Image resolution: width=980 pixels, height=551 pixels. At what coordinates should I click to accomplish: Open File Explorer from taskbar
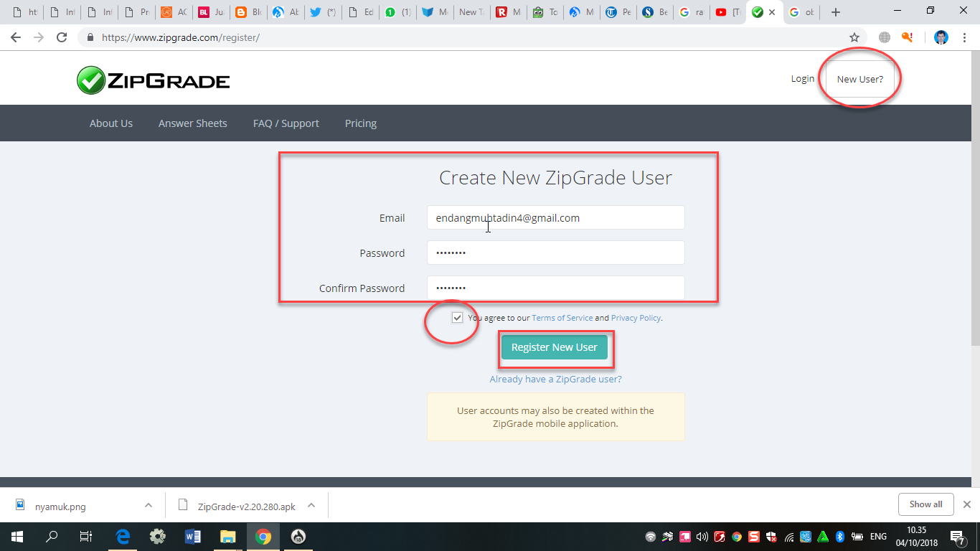(228, 537)
